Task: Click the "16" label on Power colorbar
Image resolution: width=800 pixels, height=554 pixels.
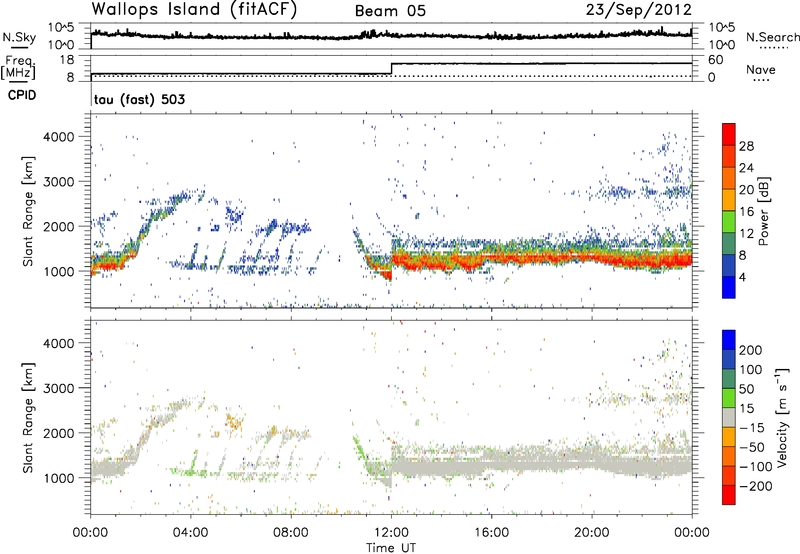Action: pos(746,211)
